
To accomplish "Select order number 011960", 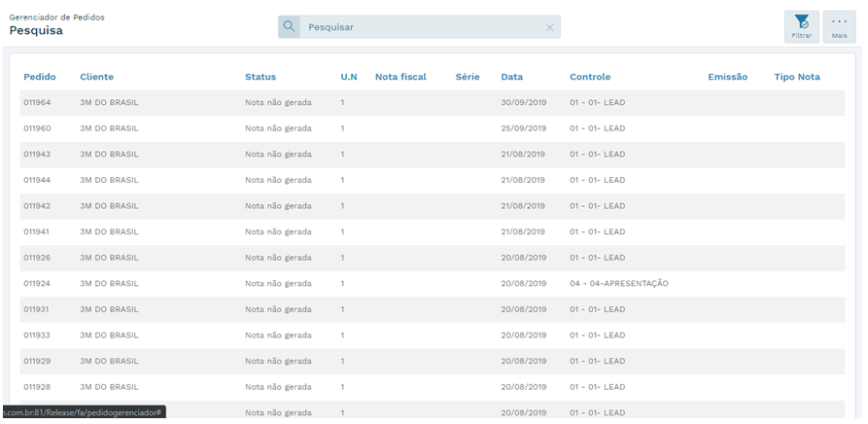I will click(x=37, y=128).
